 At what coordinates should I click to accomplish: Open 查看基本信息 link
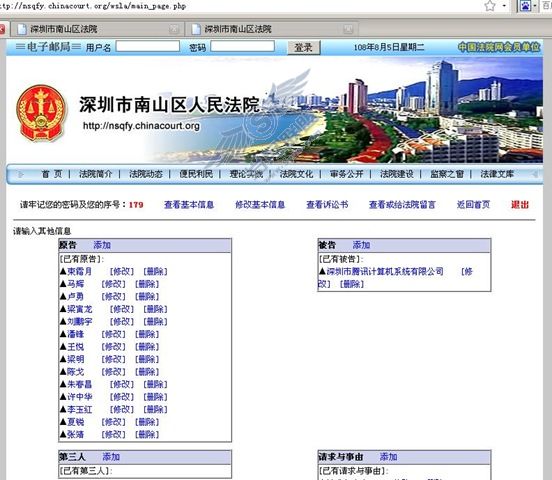189,205
